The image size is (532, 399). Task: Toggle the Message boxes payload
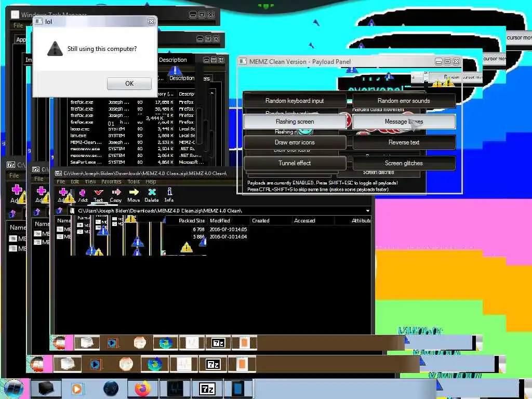(404, 122)
